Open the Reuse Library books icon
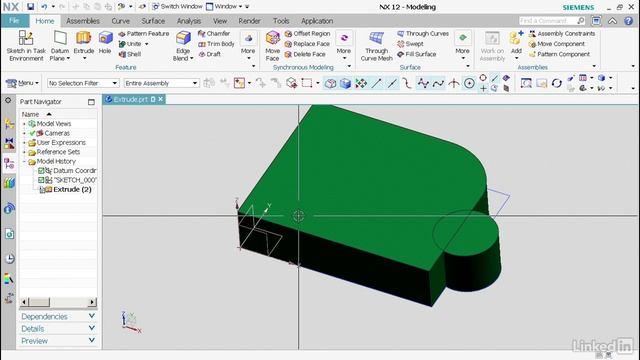This screenshot has height=360, width=640. click(9, 182)
